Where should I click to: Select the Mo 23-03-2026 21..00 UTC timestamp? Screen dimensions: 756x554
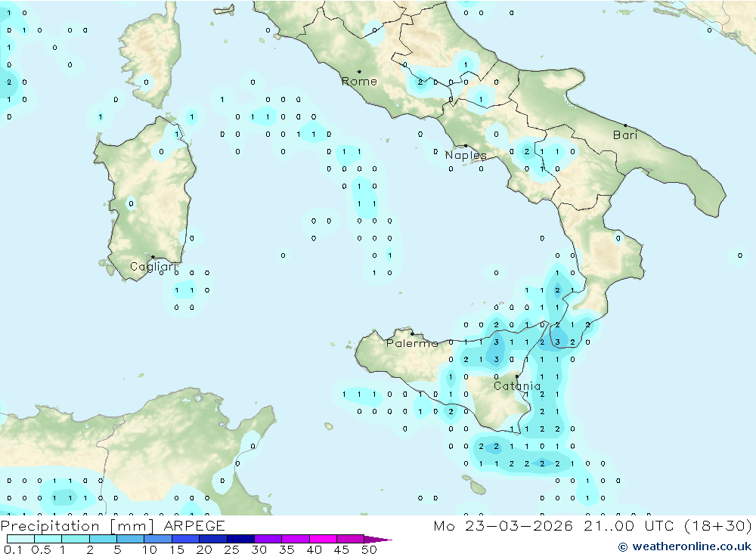pos(553,525)
